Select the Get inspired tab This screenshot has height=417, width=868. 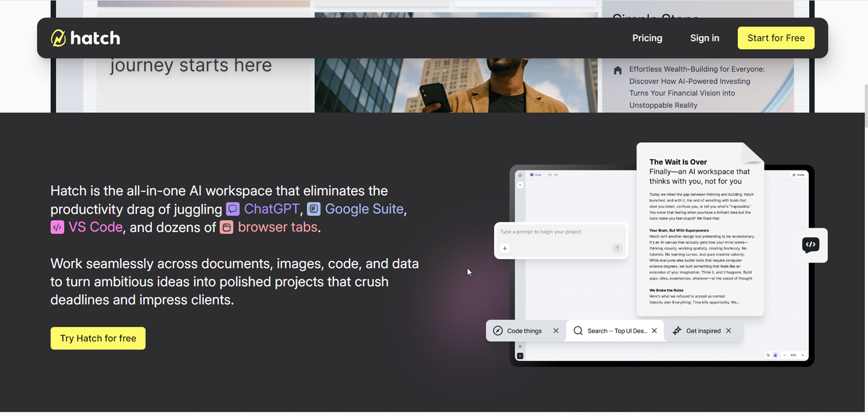(x=703, y=331)
